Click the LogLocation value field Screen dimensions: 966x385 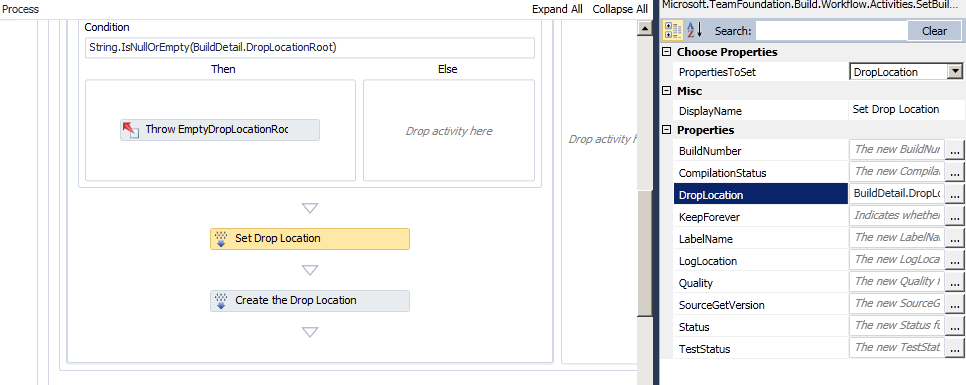(x=897, y=260)
